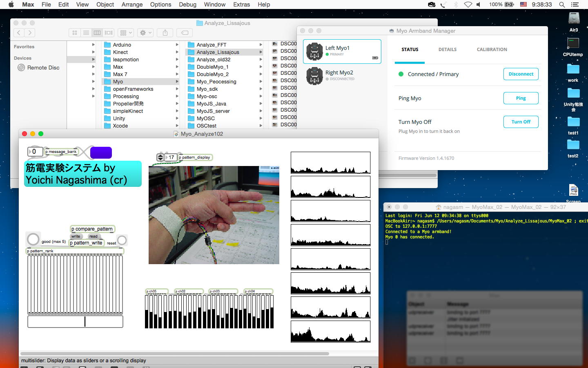This screenshot has height=368, width=588.
Task: Expand the Analyze_FFT folder arrow
Action: (x=261, y=45)
